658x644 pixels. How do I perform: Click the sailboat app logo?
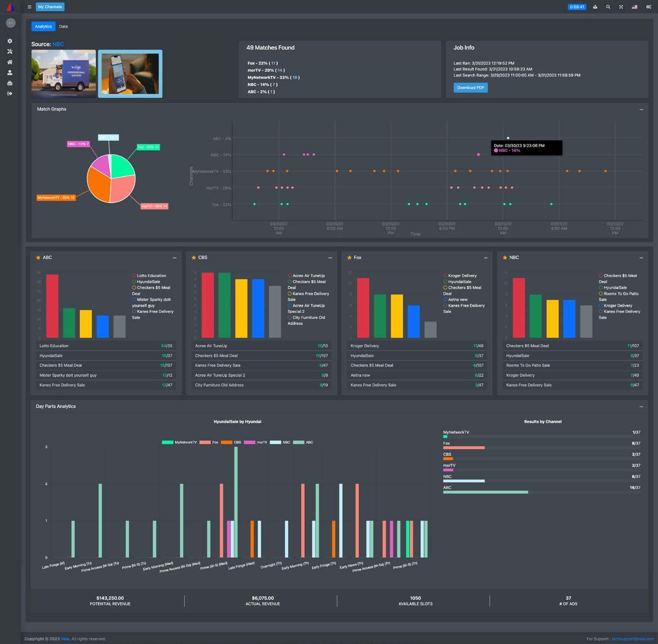coord(10,7)
